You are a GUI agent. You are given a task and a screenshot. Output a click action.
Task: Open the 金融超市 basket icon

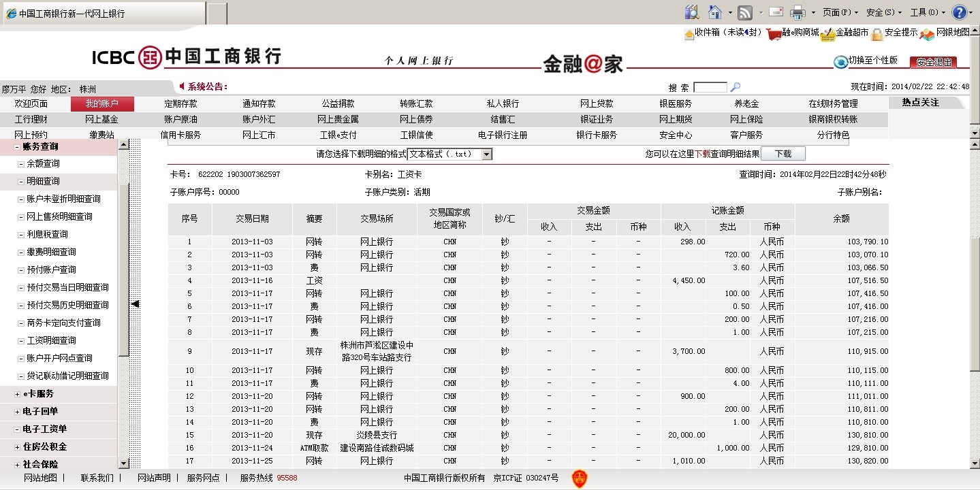click(x=827, y=33)
